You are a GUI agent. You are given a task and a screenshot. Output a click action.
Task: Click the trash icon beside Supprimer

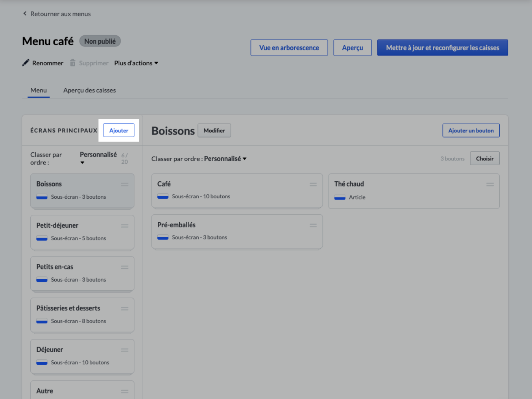coord(73,63)
